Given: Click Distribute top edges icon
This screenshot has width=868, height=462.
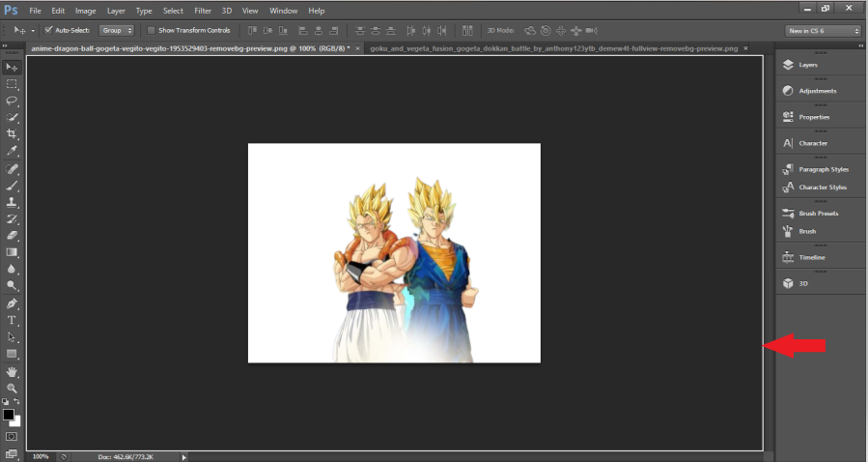Looking at the screenshot, I should coord(360,30).
